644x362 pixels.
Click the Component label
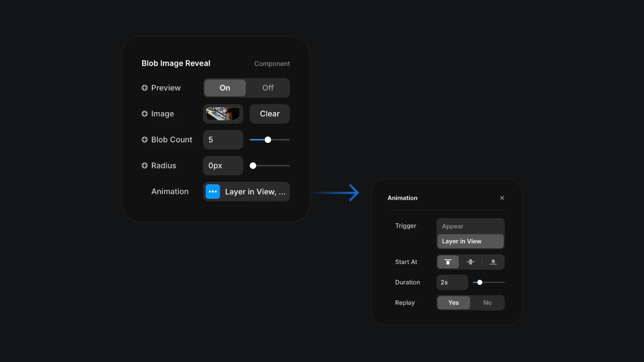point(272,64)
